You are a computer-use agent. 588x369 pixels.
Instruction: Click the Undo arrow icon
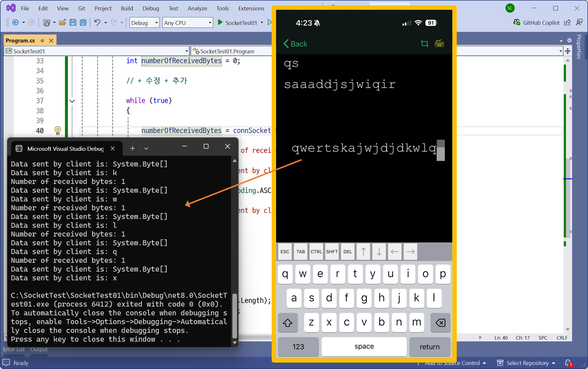[97, 22]
